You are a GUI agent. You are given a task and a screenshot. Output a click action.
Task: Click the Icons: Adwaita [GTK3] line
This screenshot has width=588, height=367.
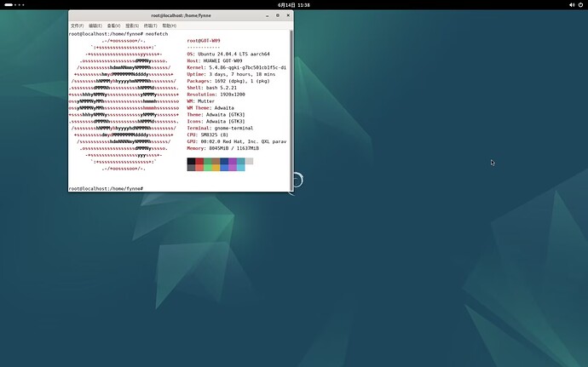[x=216, y=122]
